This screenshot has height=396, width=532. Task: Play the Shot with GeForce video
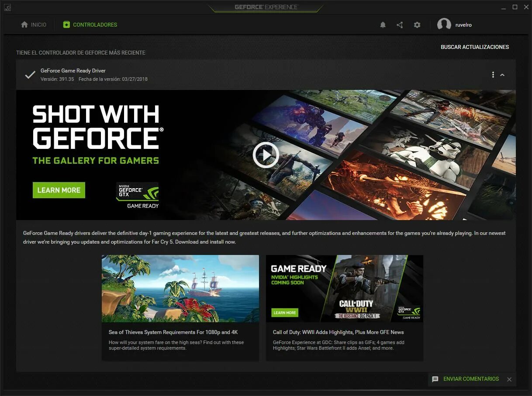(x=266, y=155)
